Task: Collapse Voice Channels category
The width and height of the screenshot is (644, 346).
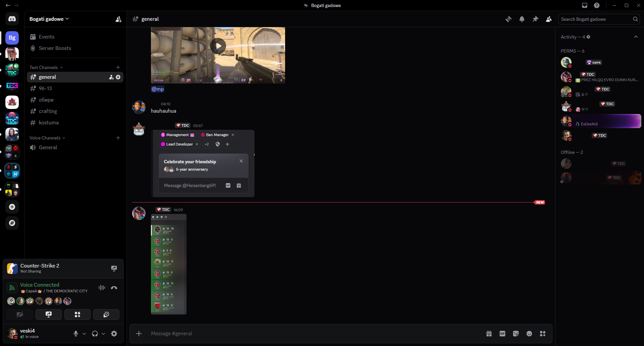Action: tap(47, 138)
